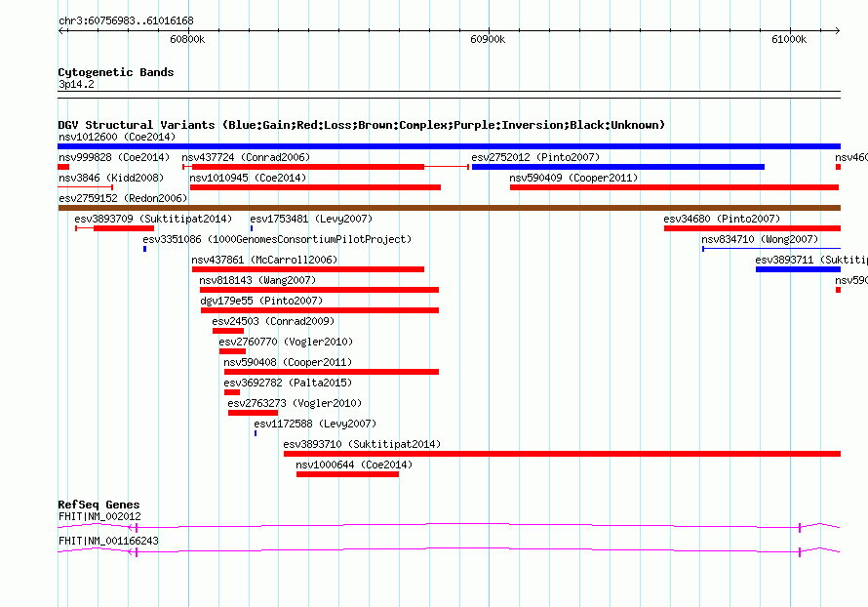Click the nsv3846 (Kidd2008) label
This screenshot has width=868, height=607.
111,178
